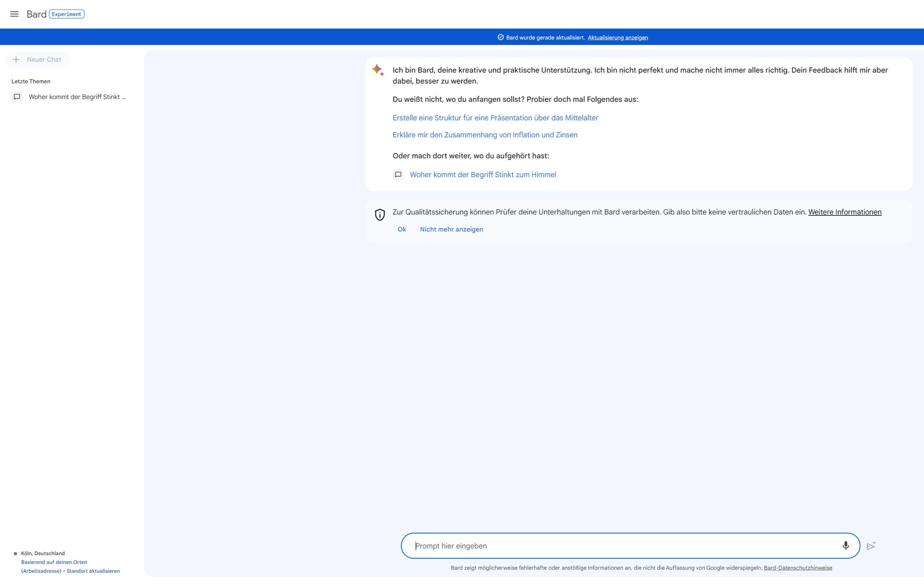Click the Bard logo text

tap(36, 14)
